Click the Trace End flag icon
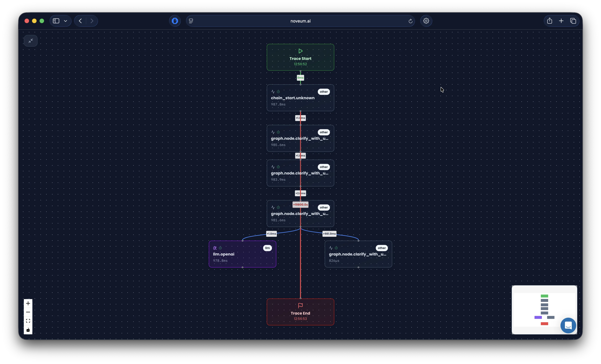601x364 pixels. [x=300, y=305]
